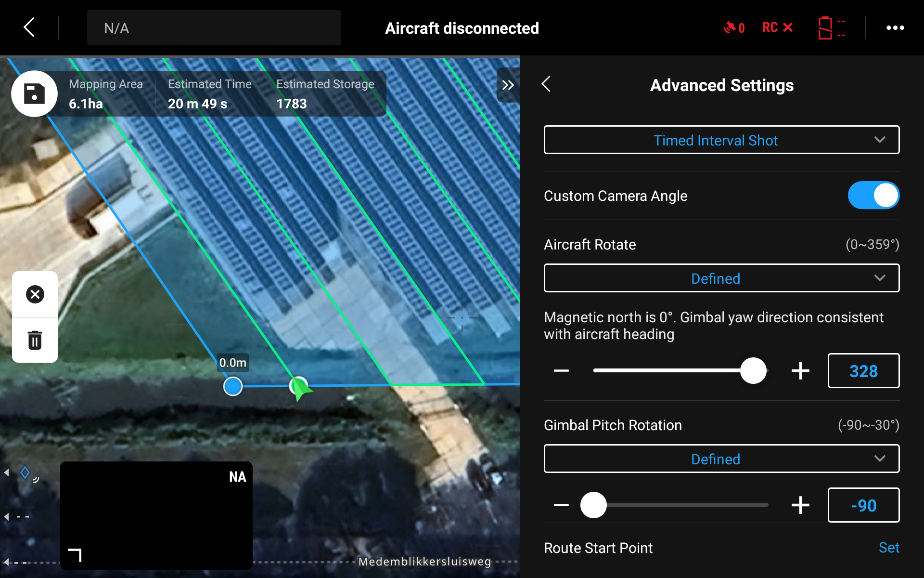924x578 pixels.
Task: Go back from Advanced Settings panel
Action: (546, 84)
